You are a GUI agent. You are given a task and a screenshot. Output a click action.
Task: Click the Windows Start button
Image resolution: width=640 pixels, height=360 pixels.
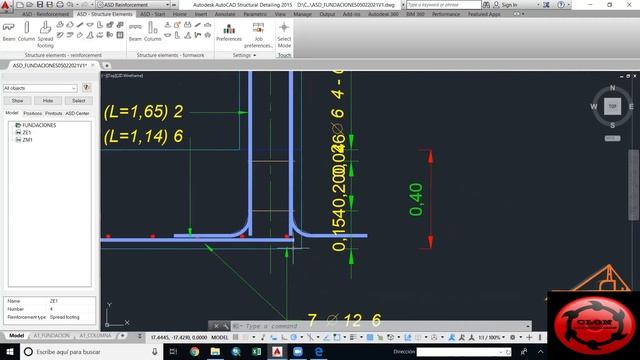pyautogui.click(x=10, y=351)
